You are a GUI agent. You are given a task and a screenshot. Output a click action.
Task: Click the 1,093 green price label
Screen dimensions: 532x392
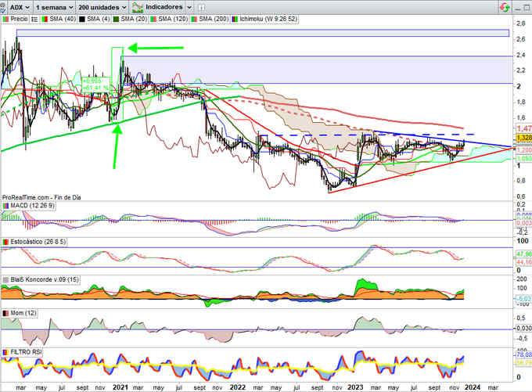pos(524,159)
